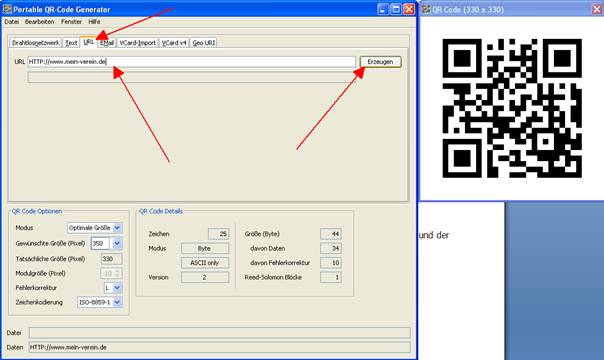Screen dimensions: 604x360
Task: Expand the Gewünschte Größe dropdown arrow
Action: tap(117, 243)
